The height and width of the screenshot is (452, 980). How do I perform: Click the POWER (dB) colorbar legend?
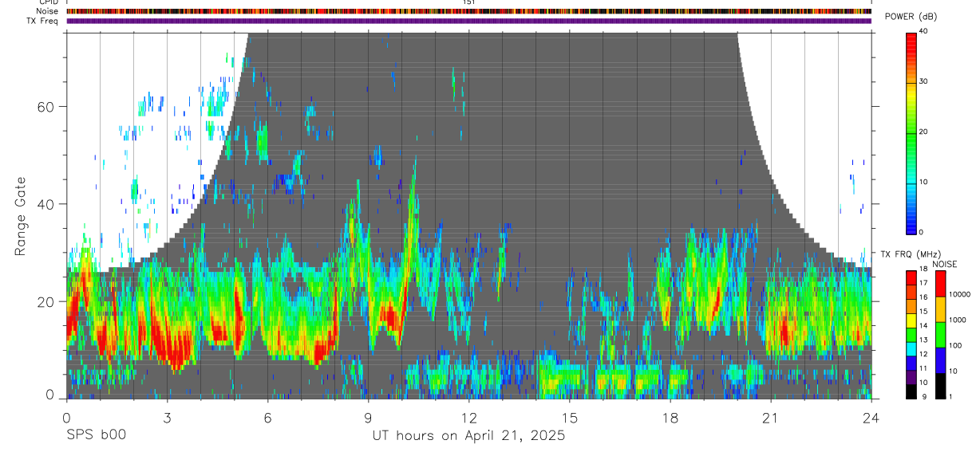pos(911,132)
